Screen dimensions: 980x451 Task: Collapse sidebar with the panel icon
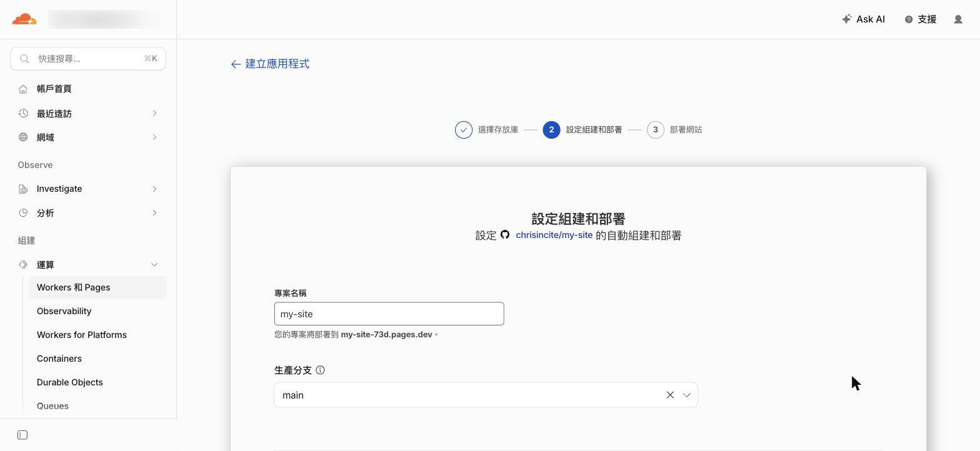pyautogui.click(x=22, y=435)
